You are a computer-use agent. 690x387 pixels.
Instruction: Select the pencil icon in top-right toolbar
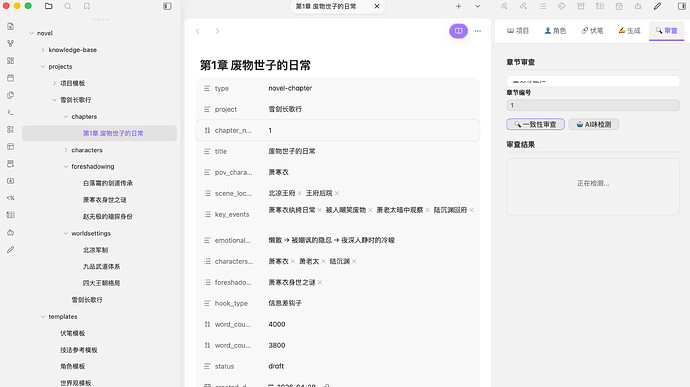pyautogui.click(x=657, y=6)
